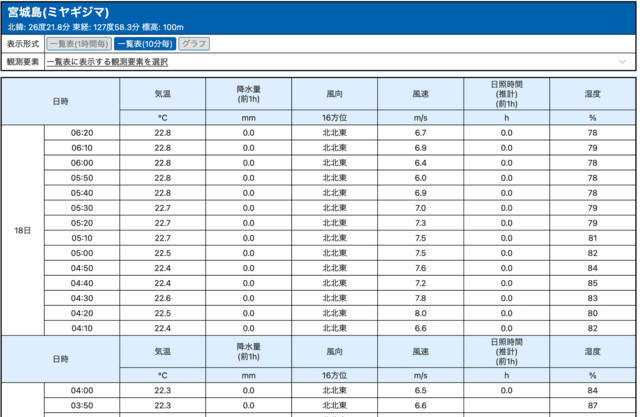Click the 05:50 time cell

82,178
